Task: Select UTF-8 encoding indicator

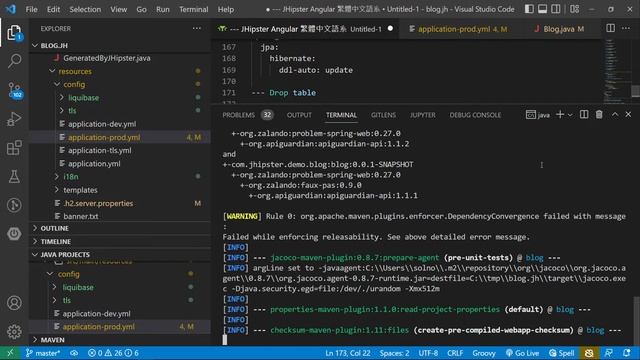Action: [x=428, y=353]
